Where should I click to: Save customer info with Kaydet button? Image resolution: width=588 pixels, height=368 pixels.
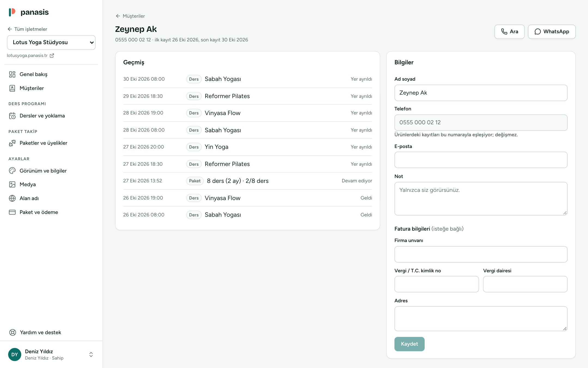click(x=409, y=344)
